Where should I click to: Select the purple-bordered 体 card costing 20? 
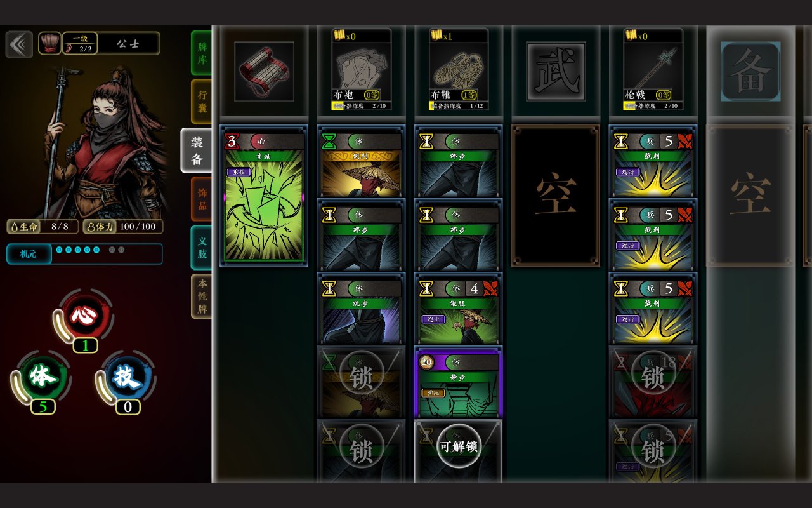[x=459, y=382]
